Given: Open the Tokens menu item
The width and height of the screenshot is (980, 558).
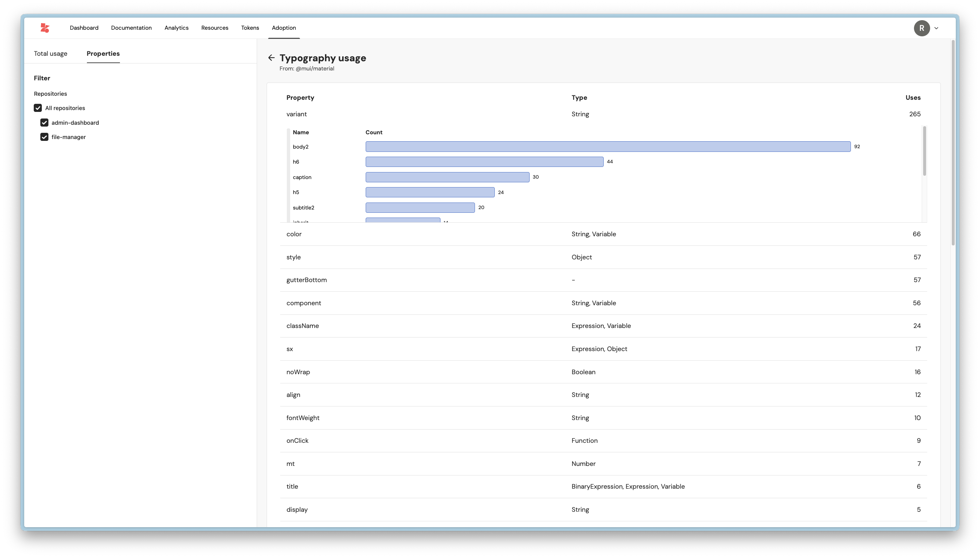Looking at the screenshot, I should 250,28.
